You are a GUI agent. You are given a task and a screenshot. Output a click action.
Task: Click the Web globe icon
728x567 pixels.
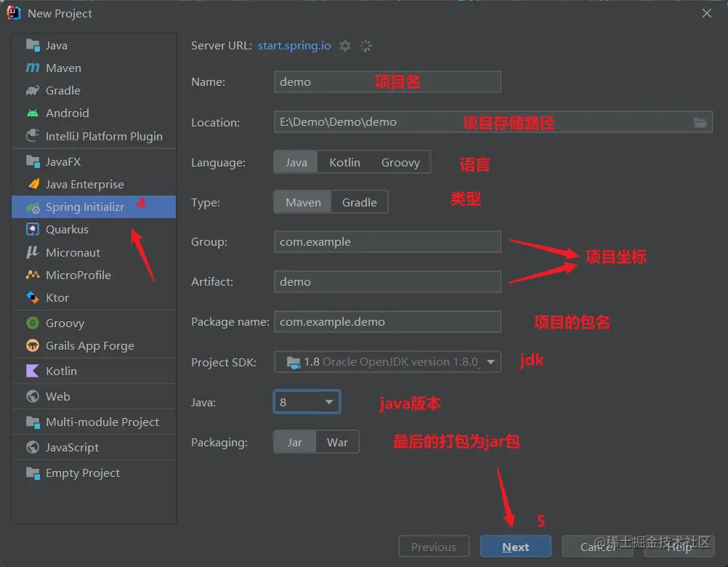pos(33,396)
